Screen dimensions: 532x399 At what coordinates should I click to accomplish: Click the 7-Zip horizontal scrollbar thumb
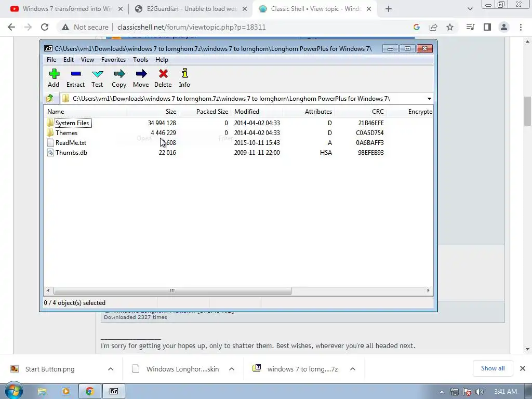pyautogui.click(x=172, y=291)
